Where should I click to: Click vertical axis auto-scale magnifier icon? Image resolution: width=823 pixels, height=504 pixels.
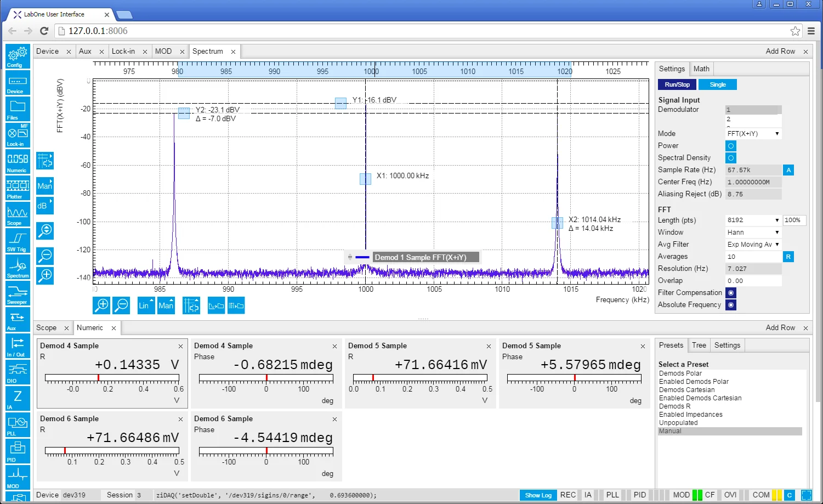[x=45, y=231]
